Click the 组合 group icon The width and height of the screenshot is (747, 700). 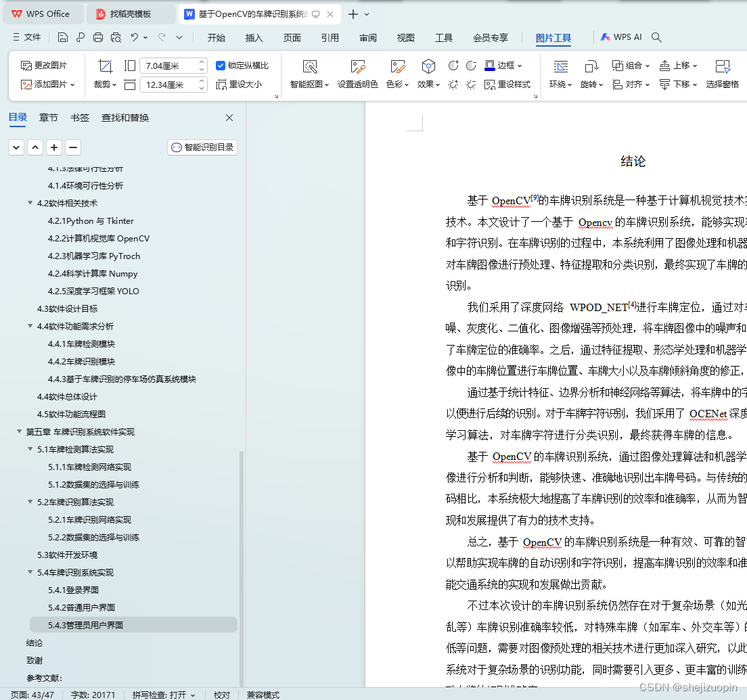click(x=617, y=65)
